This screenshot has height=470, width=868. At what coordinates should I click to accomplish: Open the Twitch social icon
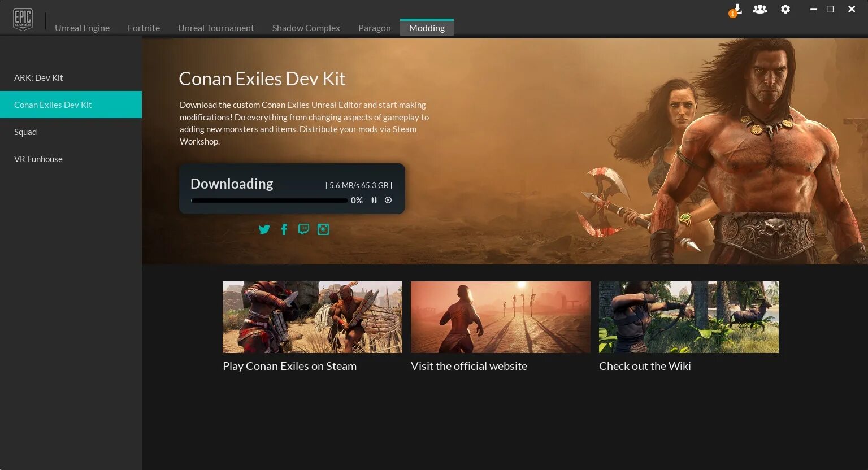click(303, 229)
